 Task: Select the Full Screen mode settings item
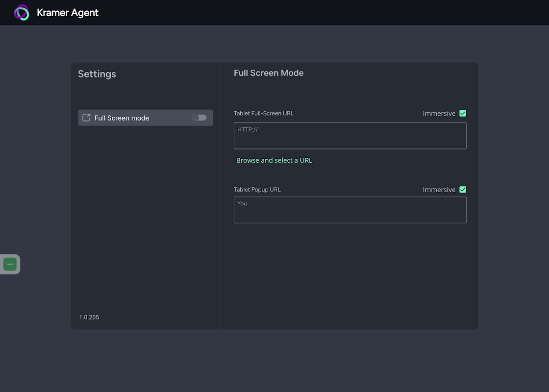coord(132,118)
